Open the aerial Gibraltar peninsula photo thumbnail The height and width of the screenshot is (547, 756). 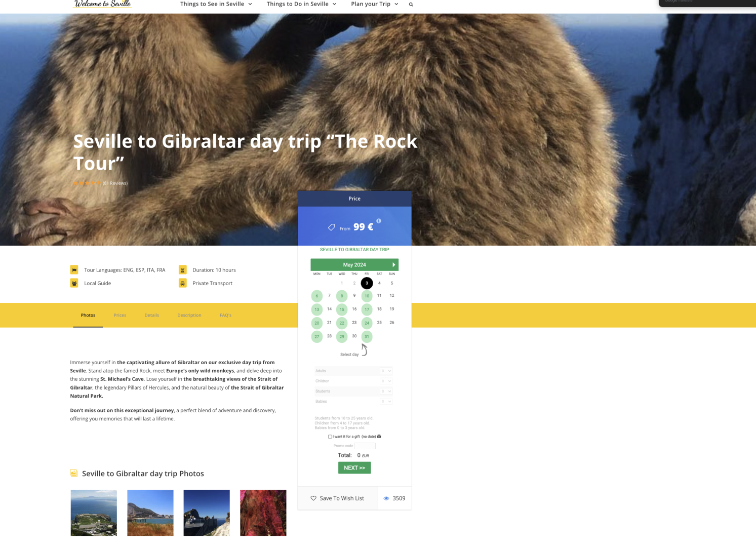tap(94, 513)
